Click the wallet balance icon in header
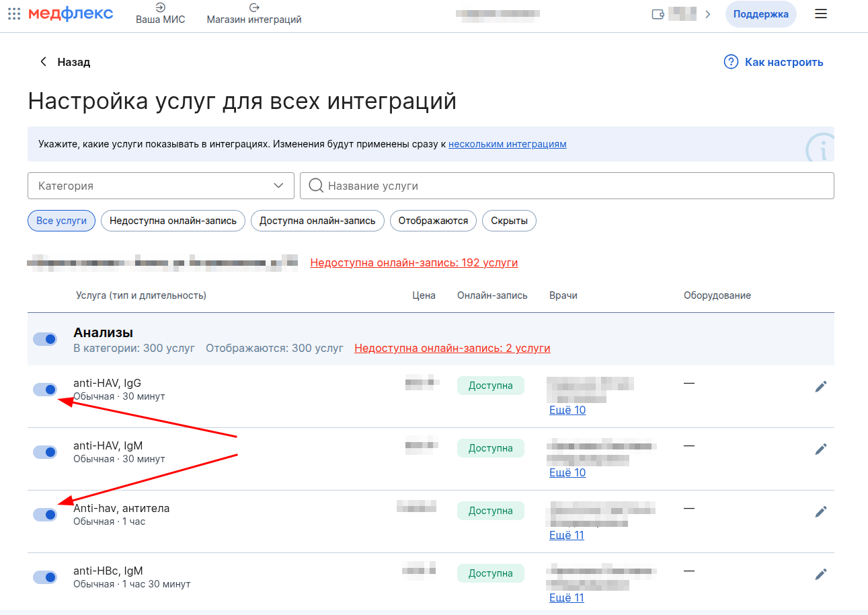Viewport: 868px width, 615px height. pyautogui.click(x=658, y=14)
